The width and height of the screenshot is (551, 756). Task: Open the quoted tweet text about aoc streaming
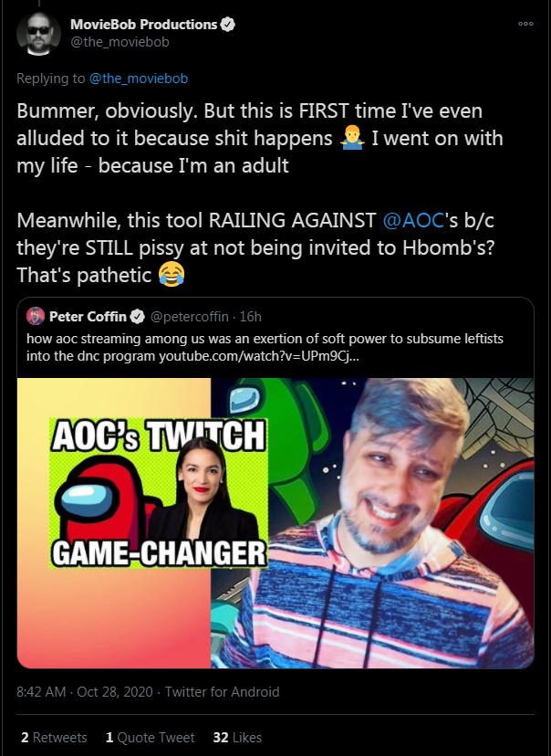click(x=265, y=348)
